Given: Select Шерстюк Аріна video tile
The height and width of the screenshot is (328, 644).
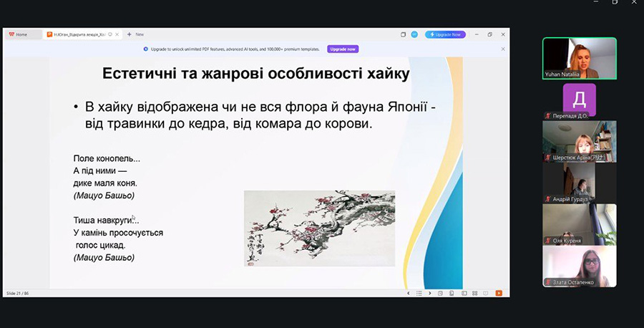Looking at the screenshot, I should click(580, 141).
